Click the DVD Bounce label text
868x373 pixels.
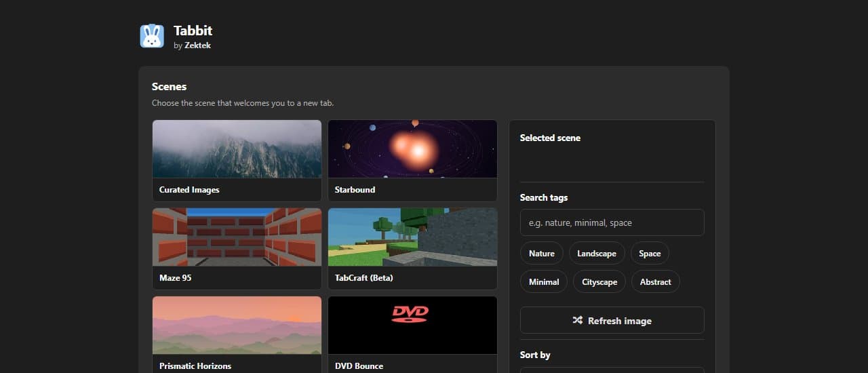pos(359,366)
